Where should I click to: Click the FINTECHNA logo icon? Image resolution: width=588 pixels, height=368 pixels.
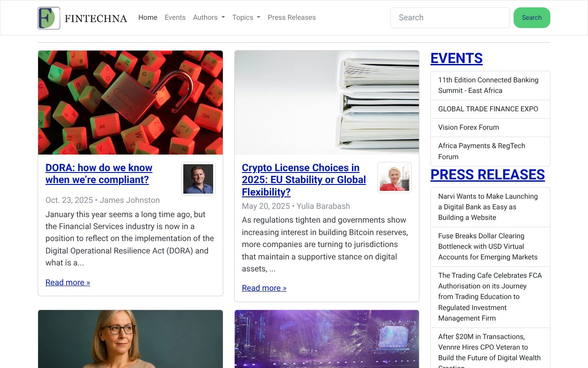pyautogui.click(x=49, y=17)
